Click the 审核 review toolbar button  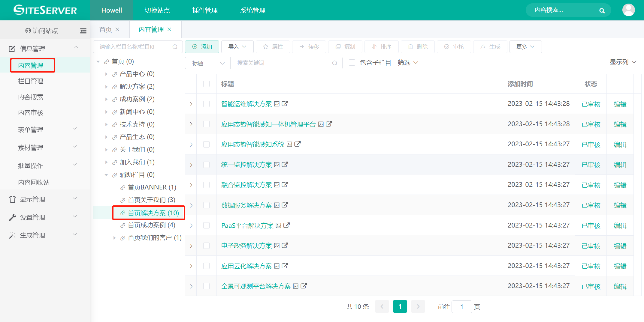454,47
